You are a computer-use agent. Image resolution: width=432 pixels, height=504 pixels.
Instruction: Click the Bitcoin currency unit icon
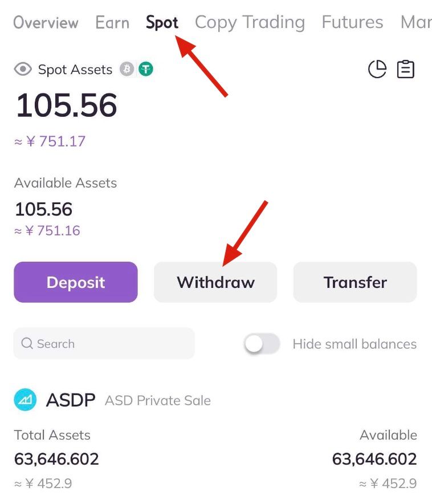point(127,70)
